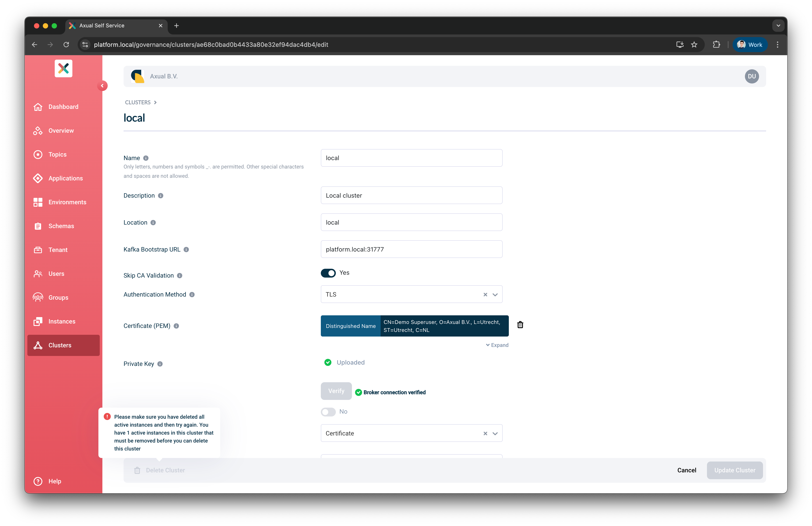Toggle Skip CA Validation off
812x526 pixels.
point(328,273)
